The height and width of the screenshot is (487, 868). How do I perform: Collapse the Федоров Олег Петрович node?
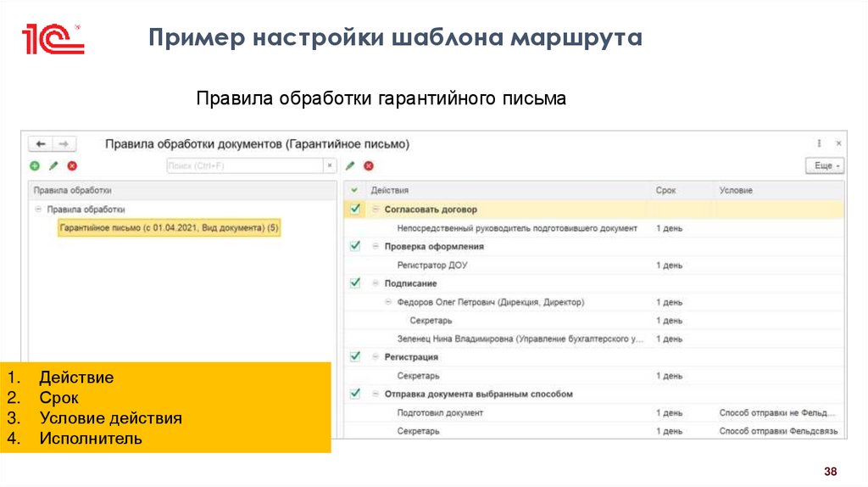[388, 302]
